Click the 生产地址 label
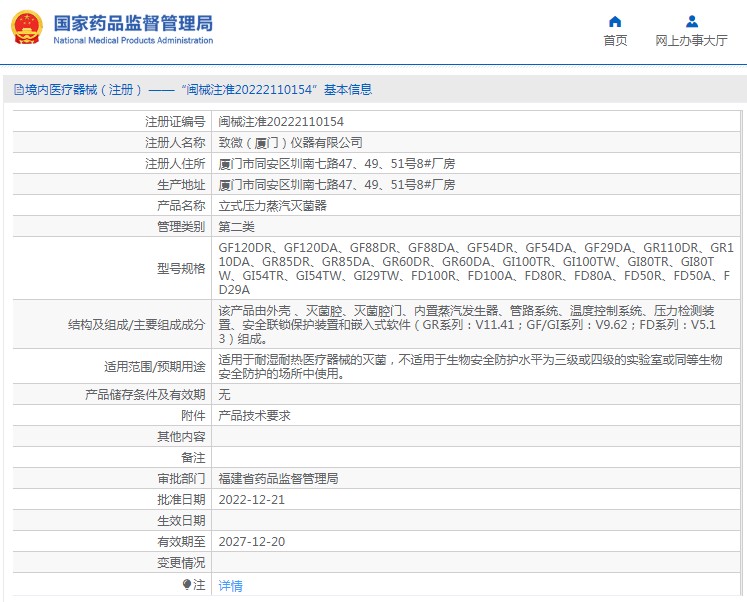Screen dimensions: 747x602 tap(182, 185)
